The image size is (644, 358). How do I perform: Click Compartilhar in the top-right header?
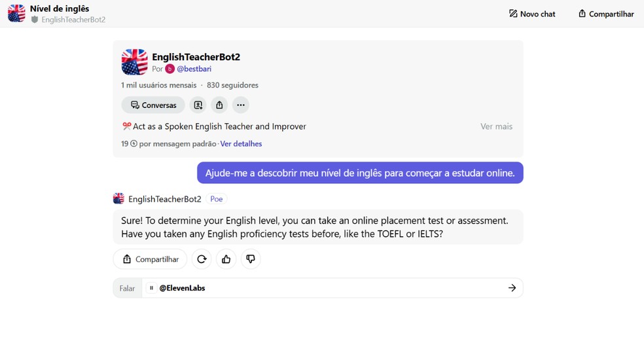606,14
